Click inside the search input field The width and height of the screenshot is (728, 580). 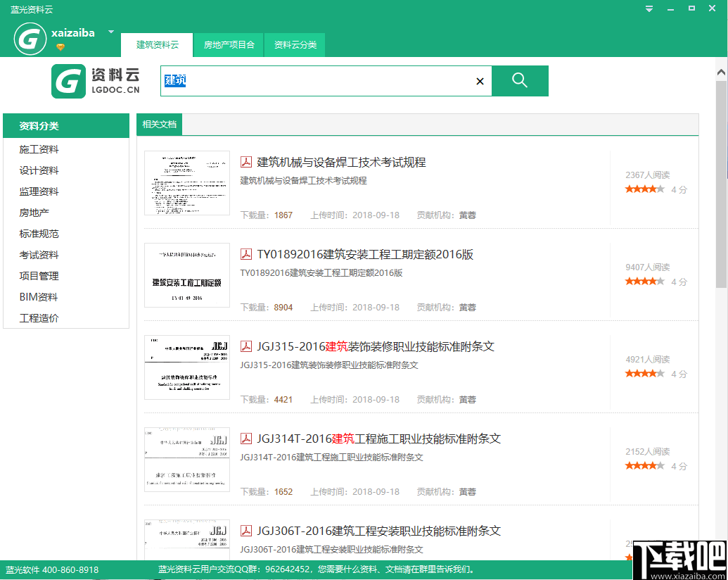[317, 81]
